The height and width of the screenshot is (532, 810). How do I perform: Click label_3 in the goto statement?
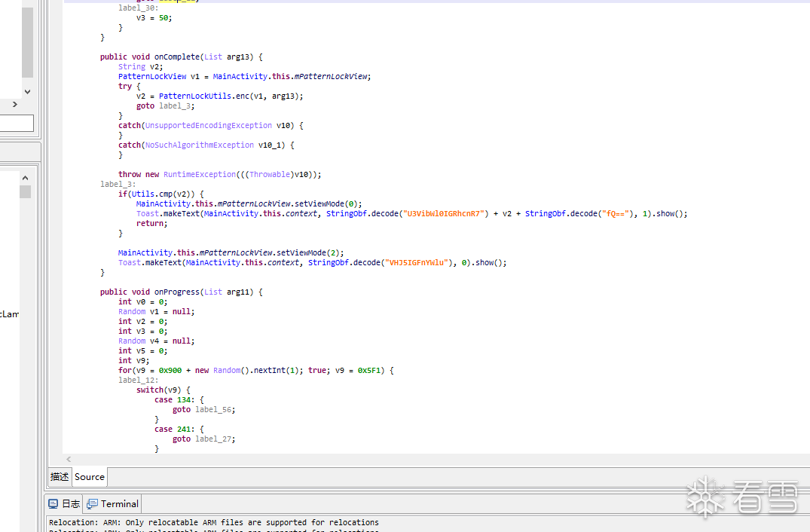tap(175, 106)
